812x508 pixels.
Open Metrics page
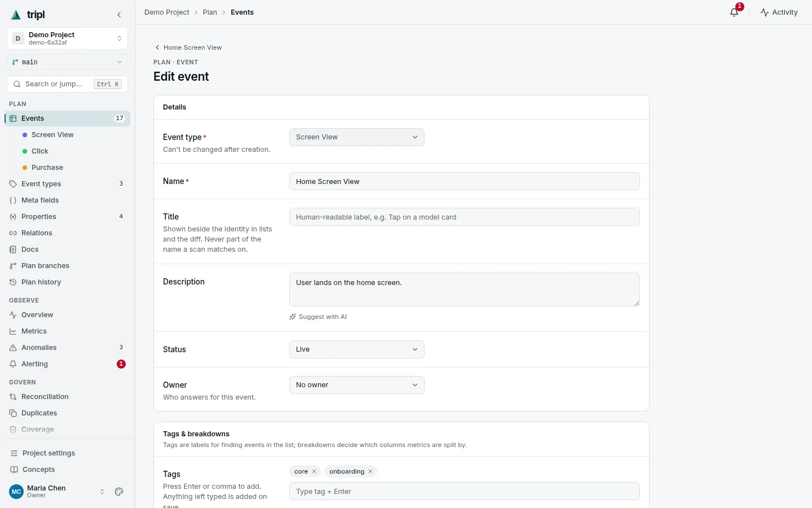(67, 331)
